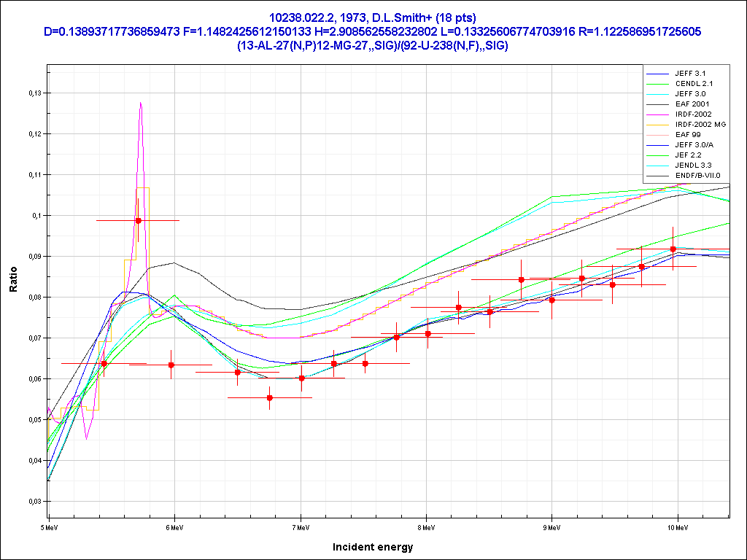747x560 pixels.
Task: Select the IRDF-2002 MG legend entry
Action: click(700, 125)
